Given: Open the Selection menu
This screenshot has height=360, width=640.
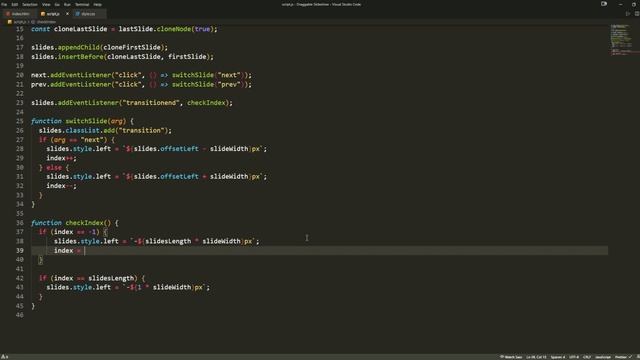Looking at the screenshot, I should coord(30,4).
